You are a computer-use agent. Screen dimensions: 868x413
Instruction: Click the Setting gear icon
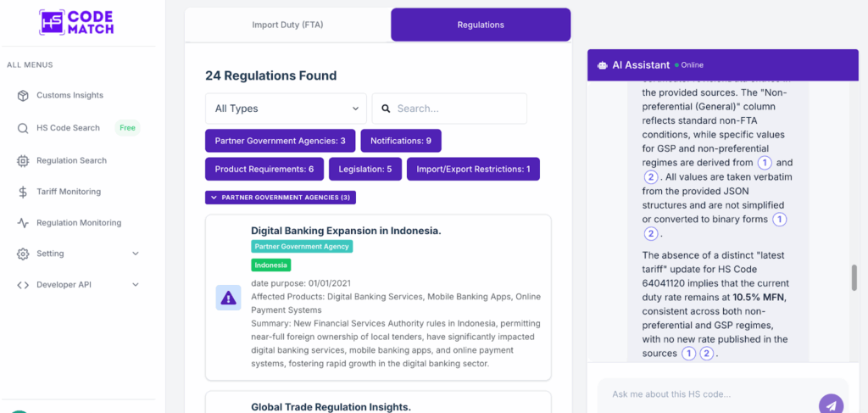point(23,254)
